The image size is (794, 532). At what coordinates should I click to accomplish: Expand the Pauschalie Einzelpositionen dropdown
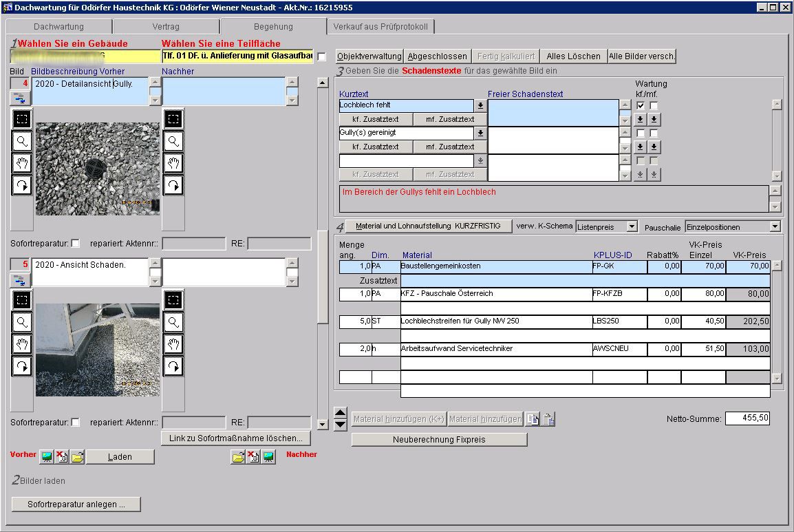[x=775, y=226]
